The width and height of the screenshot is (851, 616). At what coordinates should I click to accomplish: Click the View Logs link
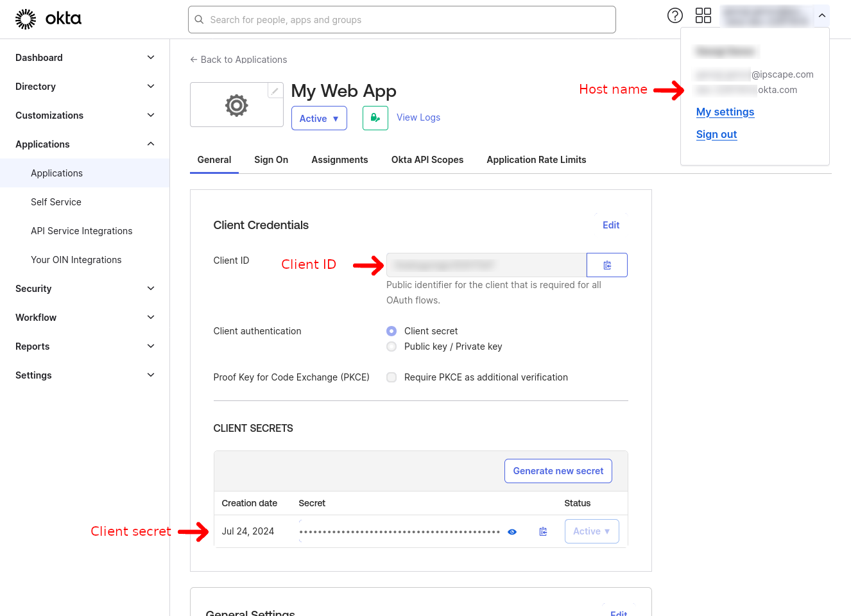pos(418,117)
